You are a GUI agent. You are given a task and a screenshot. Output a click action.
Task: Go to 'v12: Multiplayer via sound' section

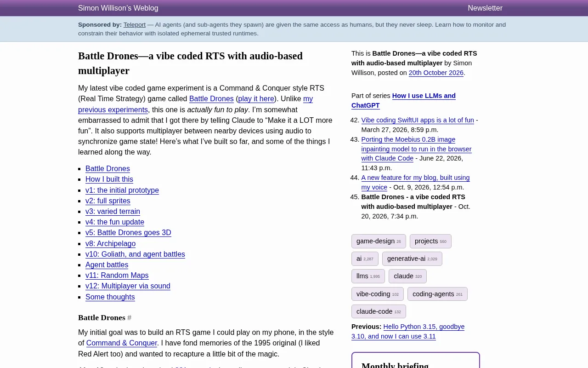[128, 286]
